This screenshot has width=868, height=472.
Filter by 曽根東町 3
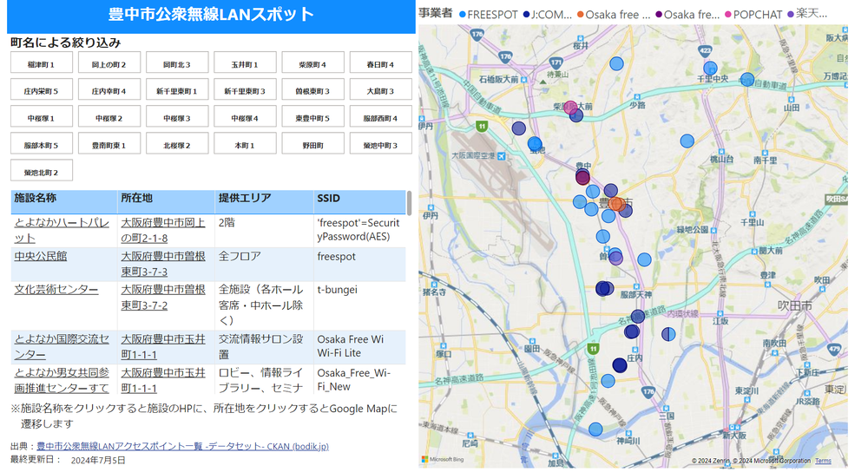pyautogui.click(x=312, y=89)
